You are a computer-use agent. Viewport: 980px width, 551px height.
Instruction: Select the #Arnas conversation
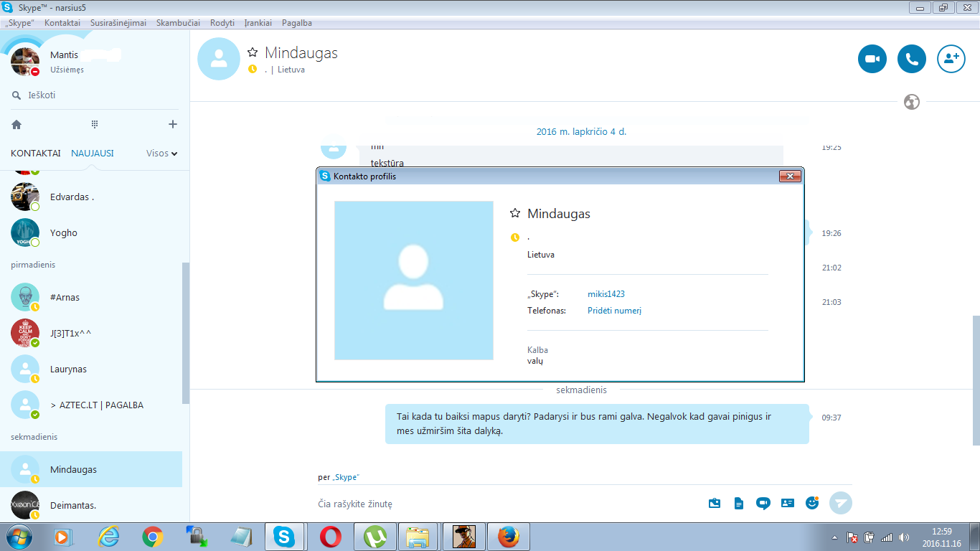pos(91,297)
